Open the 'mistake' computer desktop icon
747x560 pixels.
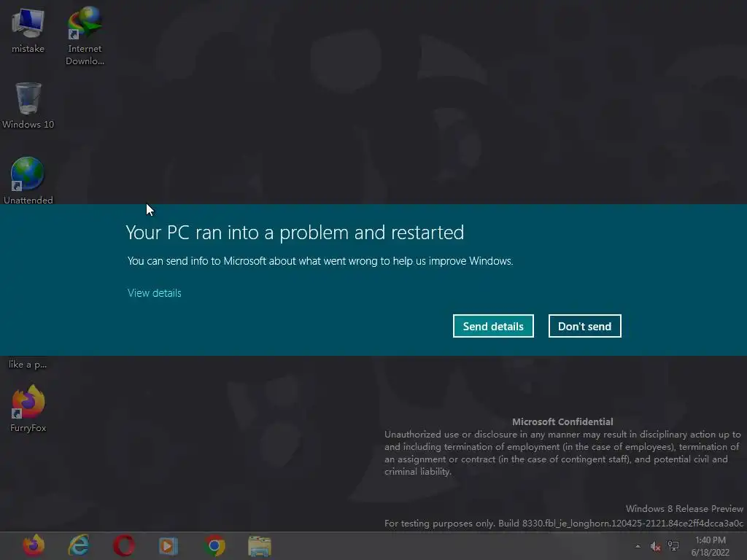[x=28, y=31]
